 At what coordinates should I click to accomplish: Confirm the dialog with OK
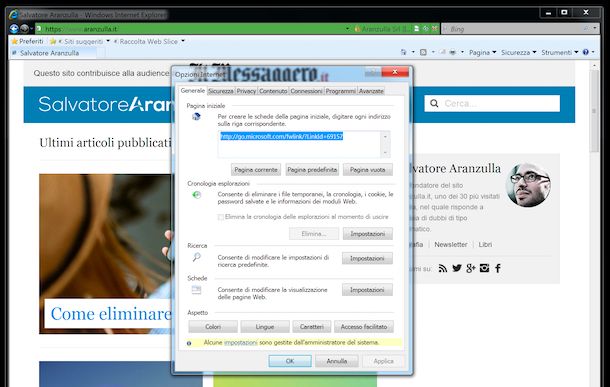[x=290, y=361]
